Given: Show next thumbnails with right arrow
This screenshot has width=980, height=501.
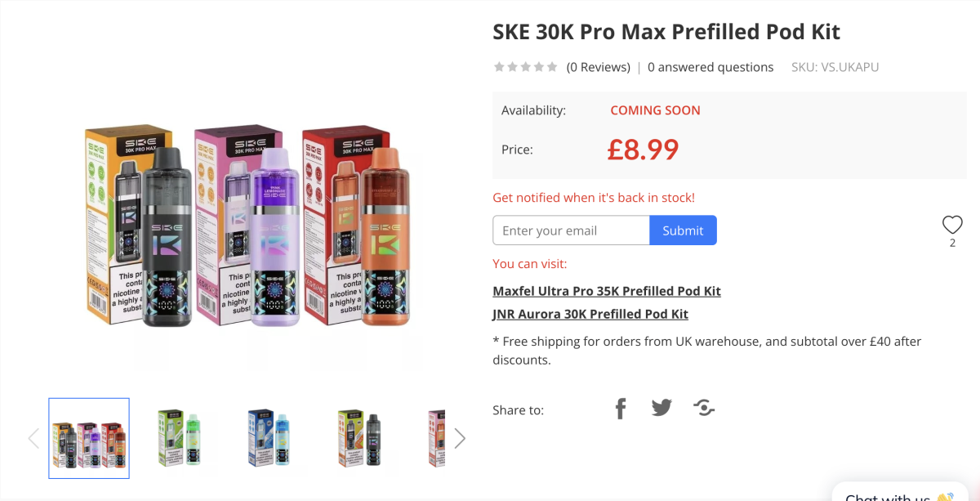Looking at the screenshot, I should [460, 439].
